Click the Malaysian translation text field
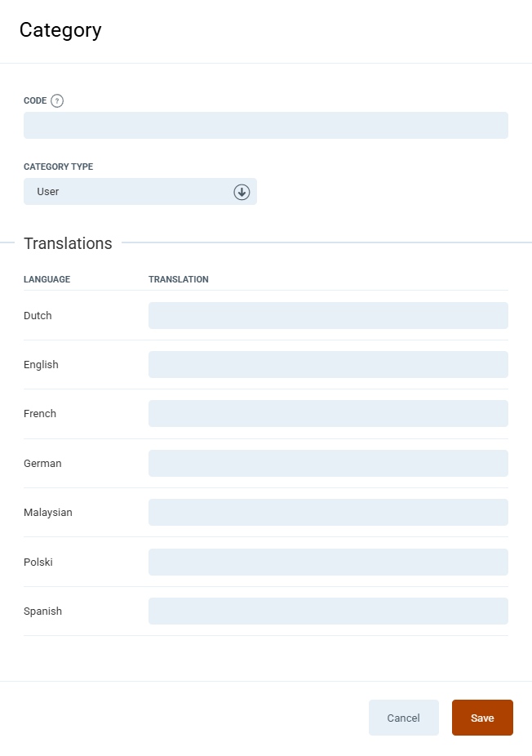Screen dimensions: 532x756 click(x=327, y=513)
